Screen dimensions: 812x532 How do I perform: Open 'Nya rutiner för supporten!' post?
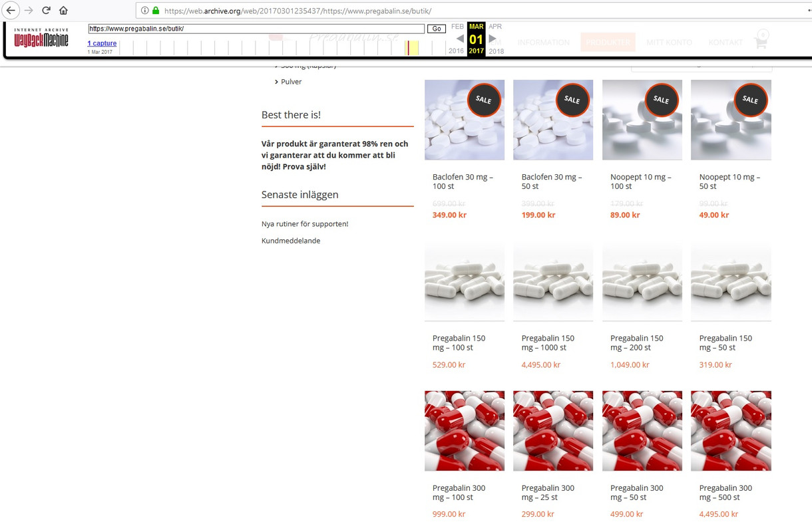coord(305,224)
